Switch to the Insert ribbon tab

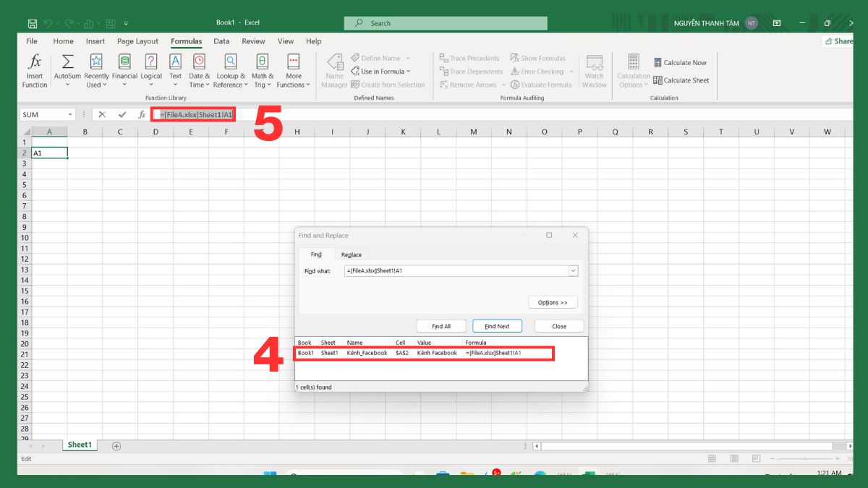click(x=95, y=41)
